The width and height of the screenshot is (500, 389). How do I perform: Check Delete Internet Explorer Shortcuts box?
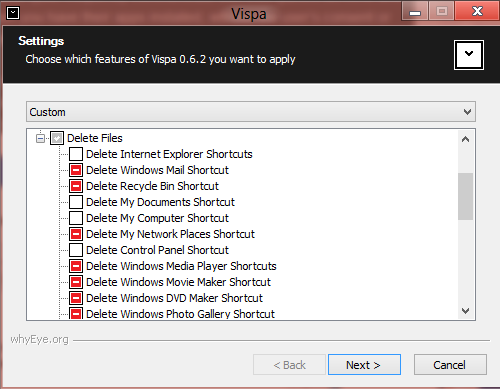[76, 154]
